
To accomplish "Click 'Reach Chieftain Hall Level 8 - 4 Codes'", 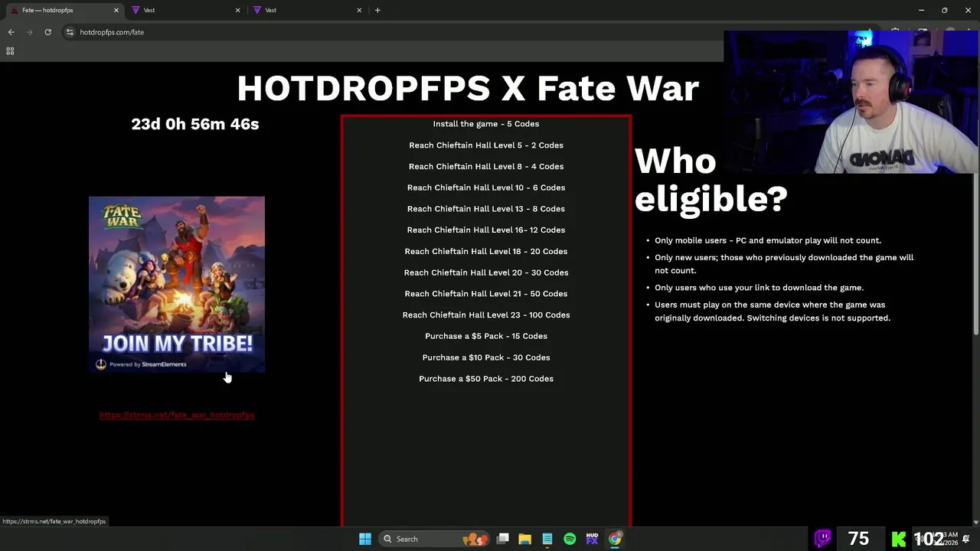I will 486,166.
